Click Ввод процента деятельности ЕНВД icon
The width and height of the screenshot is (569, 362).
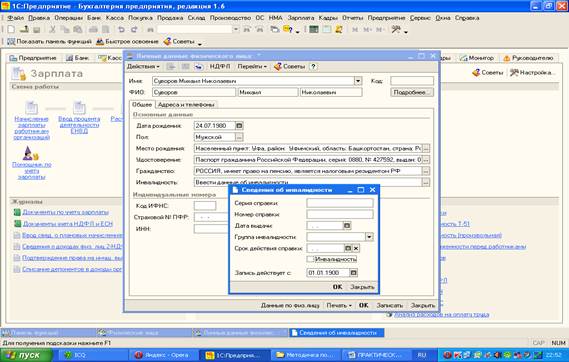[79, 108]
